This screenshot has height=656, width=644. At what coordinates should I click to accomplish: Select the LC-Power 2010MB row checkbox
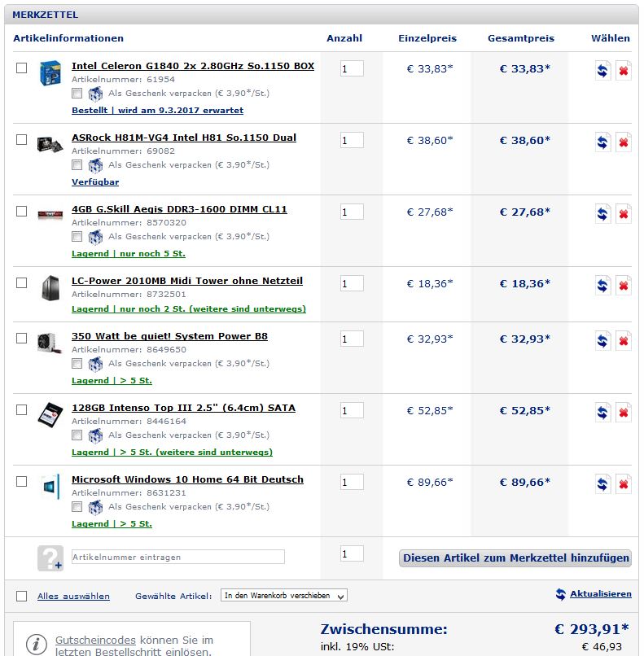tap(21, 282)
